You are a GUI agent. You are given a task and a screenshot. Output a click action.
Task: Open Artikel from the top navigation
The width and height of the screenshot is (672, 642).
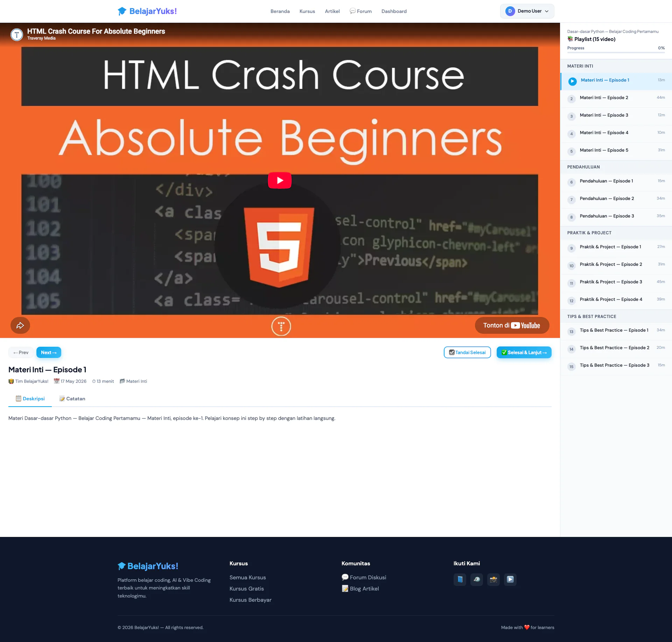pyautogui.click(x=332, y=11)
